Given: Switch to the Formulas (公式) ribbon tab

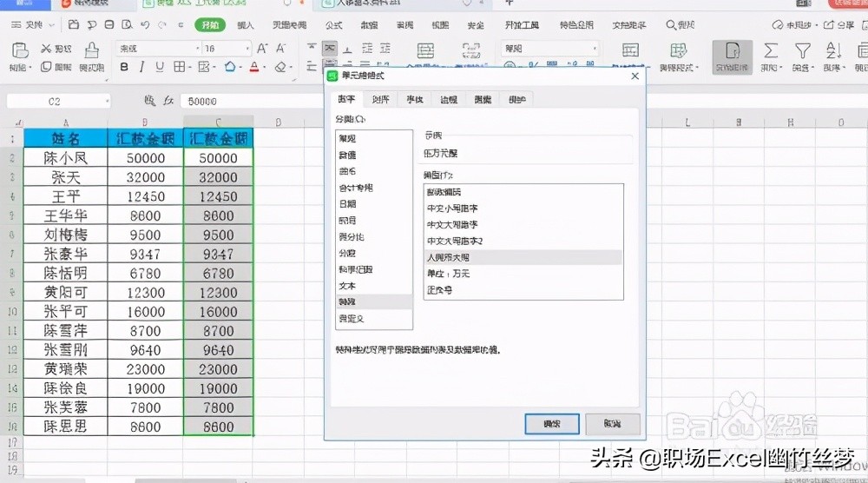Looking at the screenshot, I should pos(333,25).
